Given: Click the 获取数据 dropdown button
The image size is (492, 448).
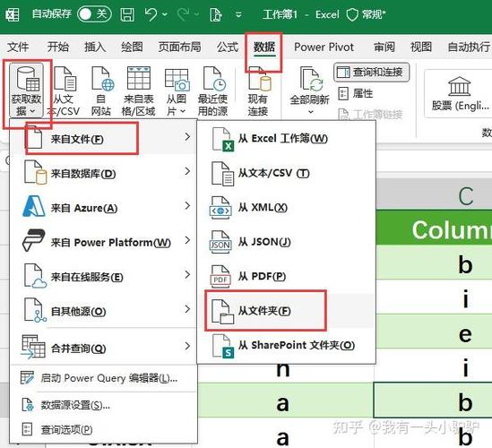Looking at the screenshot, I should [x=26, y=90].
